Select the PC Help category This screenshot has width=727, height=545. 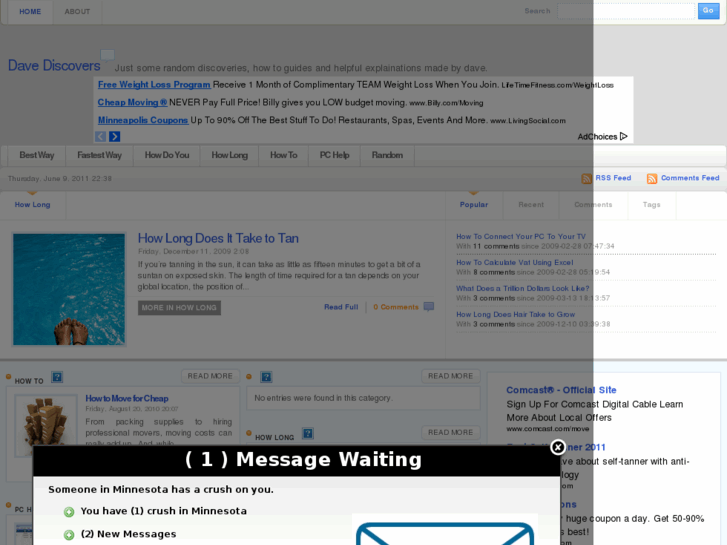point(334,155)
